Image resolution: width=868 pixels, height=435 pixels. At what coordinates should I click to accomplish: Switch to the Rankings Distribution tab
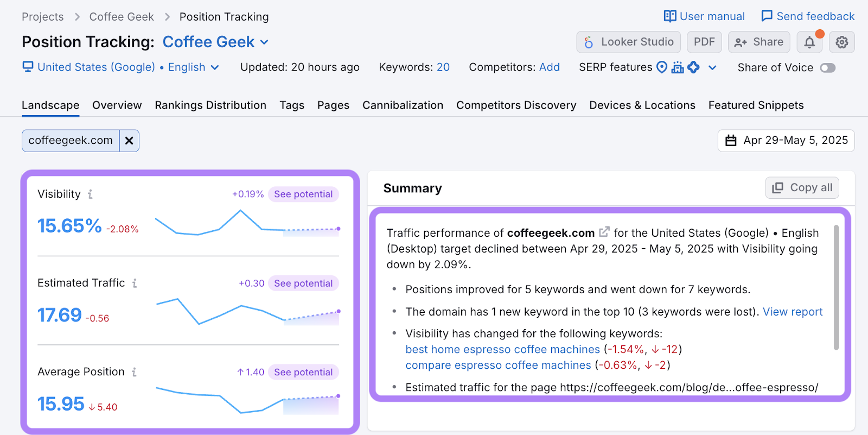[x=210, y=105]
